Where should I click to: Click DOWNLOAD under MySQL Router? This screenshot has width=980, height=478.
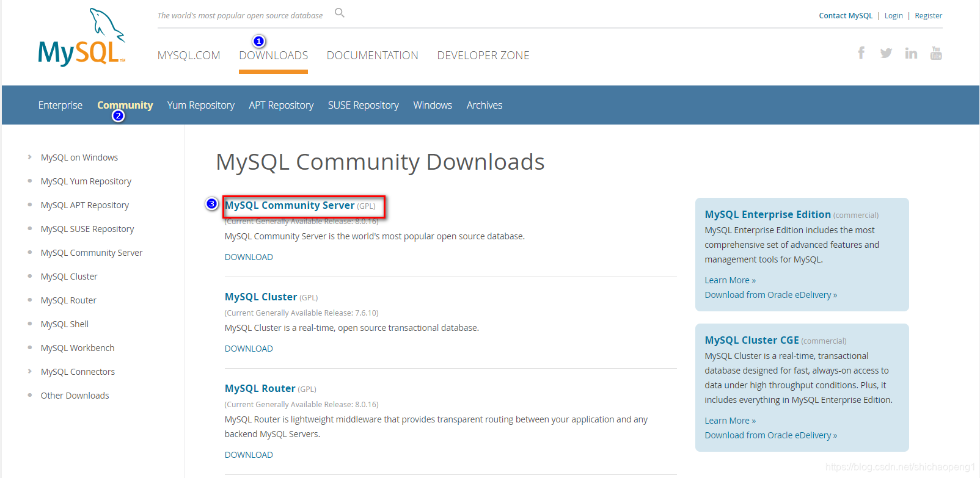point(249,455)
